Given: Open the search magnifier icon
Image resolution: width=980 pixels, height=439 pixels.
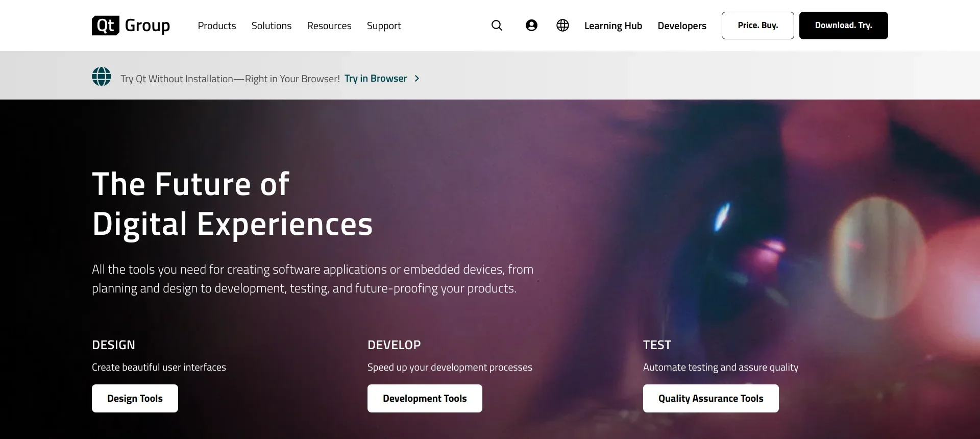Looking at the screenshot, I should [497, 26].
